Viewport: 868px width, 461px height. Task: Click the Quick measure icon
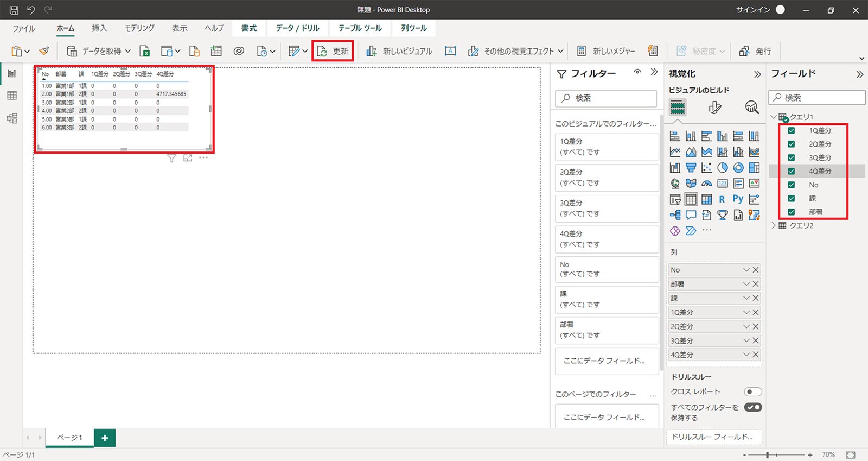(653, 51)
